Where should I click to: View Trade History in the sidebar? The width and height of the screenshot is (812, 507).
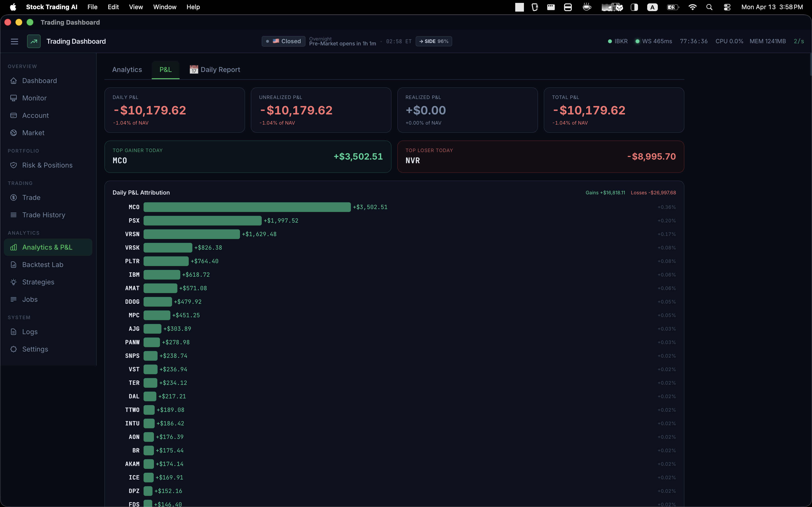(43, 215)
